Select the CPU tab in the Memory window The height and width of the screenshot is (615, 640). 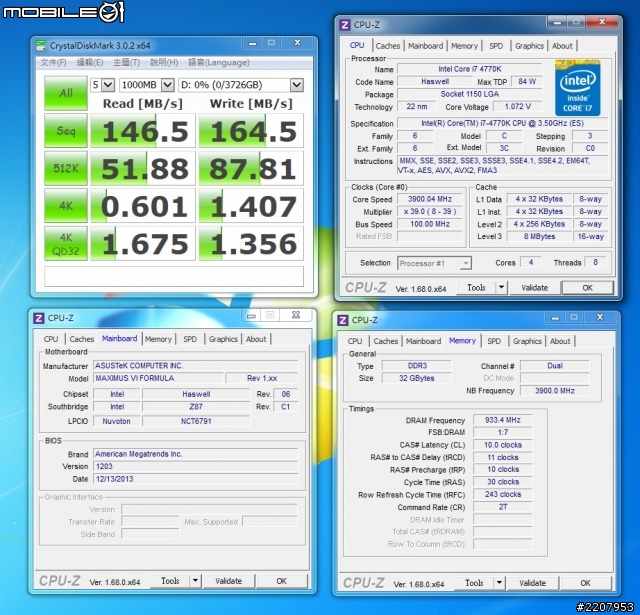[355, 341]
